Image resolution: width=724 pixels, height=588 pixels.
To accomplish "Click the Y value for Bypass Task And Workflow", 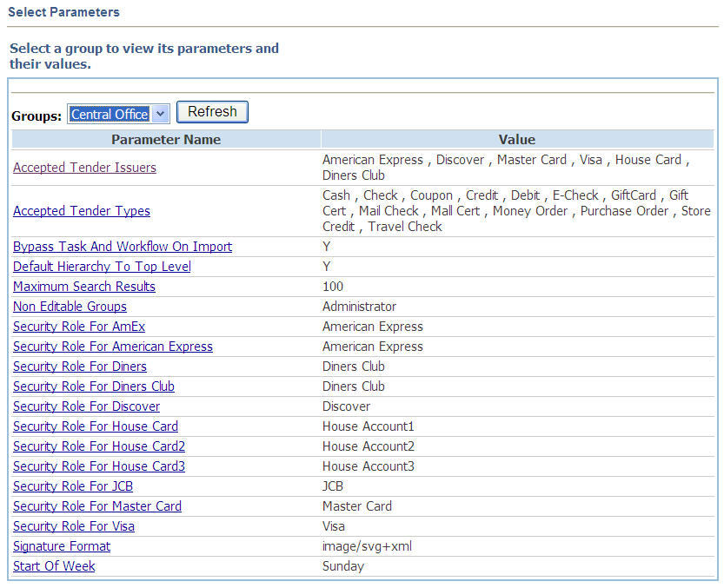I will [x=327, y=247].
